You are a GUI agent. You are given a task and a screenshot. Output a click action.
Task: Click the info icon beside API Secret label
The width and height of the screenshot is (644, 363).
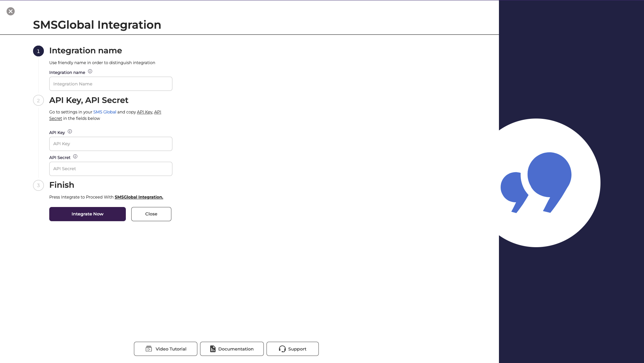click(x=75, y=157)
